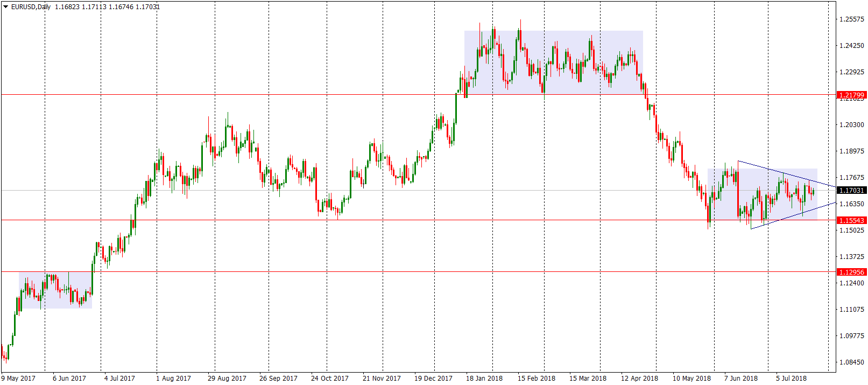Viewport: 868px width, 385px height.
Task: Click the 12 Apr 2018 date label
Action: 640,379
